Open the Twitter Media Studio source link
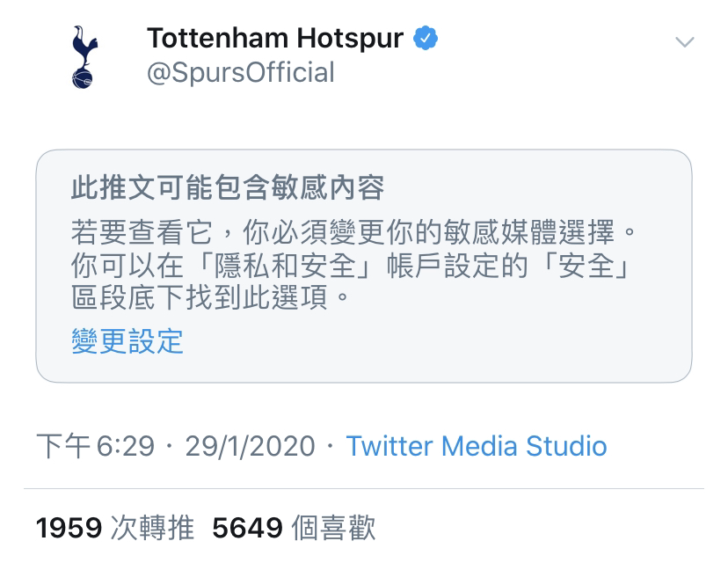The image size is (728, 563). point(477,446)
